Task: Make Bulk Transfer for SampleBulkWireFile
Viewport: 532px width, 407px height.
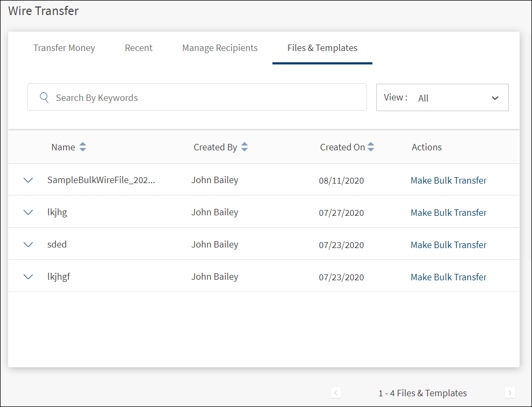Action: [449, 180]
